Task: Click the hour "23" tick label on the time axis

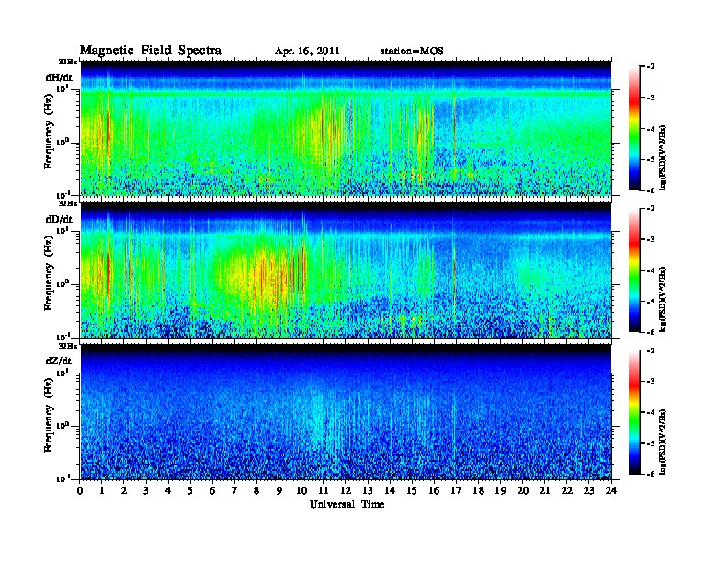Action: click(x=588, y=490)
